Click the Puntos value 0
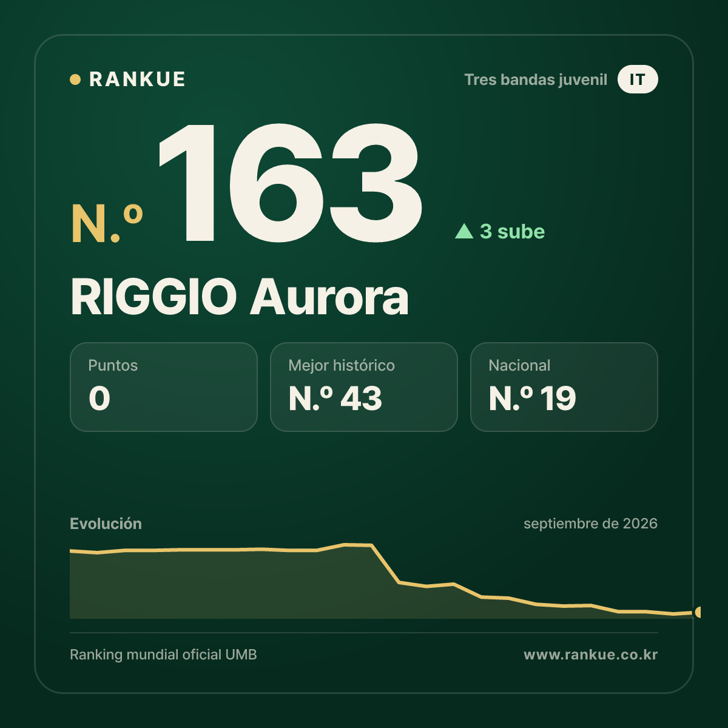 click(x=99, y=399)
